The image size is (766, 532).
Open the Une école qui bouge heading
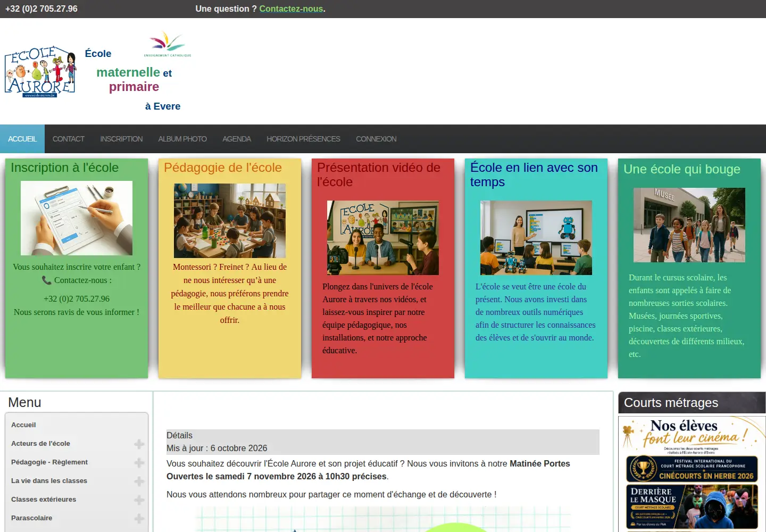pos(682,169)
